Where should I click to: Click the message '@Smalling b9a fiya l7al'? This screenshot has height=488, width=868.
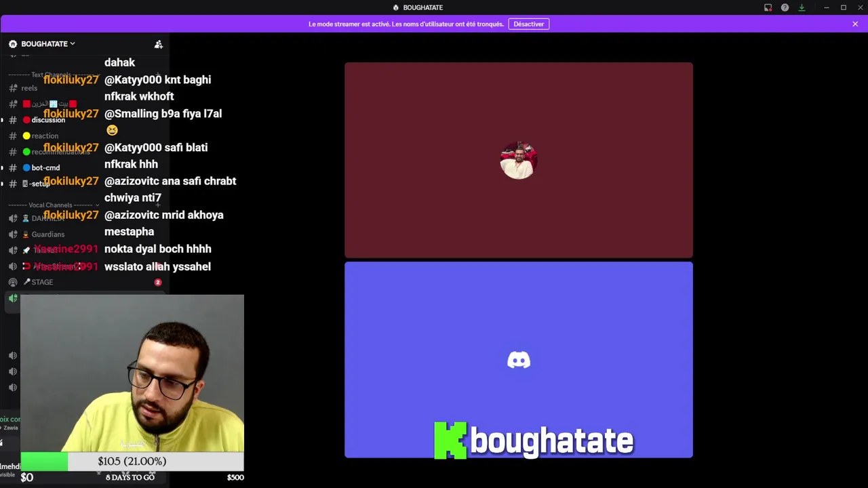pos(163,114)
